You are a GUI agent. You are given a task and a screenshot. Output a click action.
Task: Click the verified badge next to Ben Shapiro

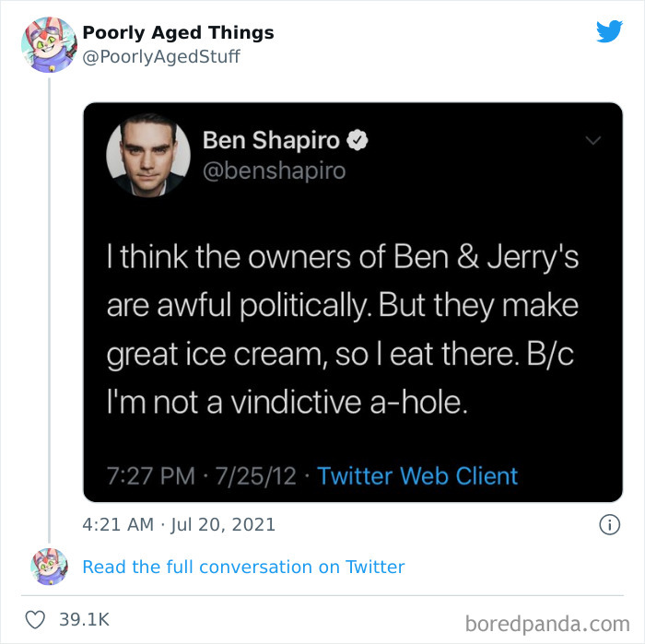[360, 141]
